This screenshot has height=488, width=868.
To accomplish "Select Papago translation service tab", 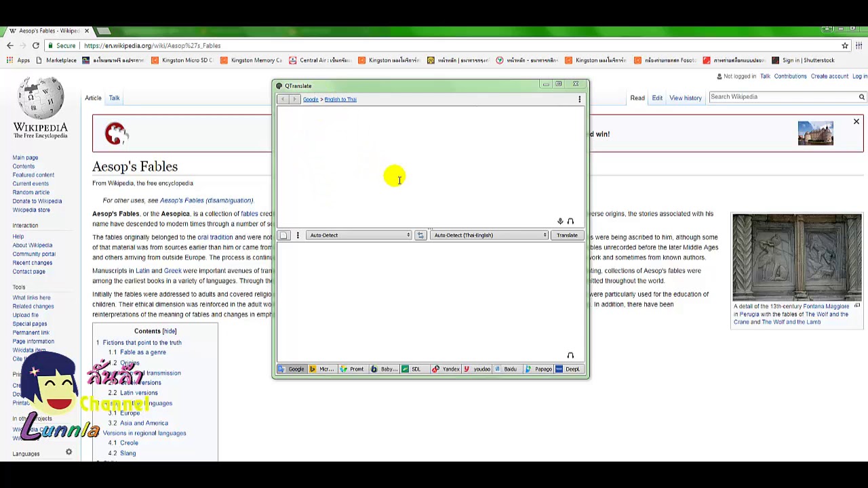I will [x=538, y=369].
